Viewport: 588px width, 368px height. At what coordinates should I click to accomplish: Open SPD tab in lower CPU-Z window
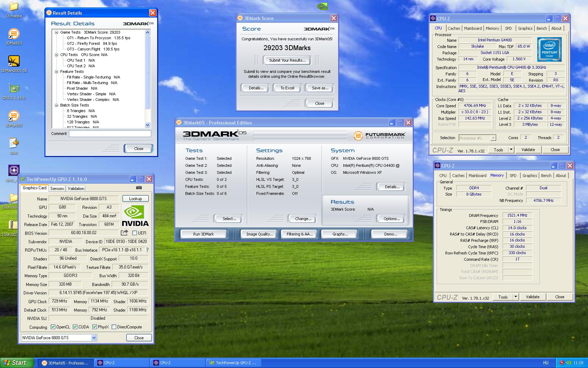[x=513, y=176]
